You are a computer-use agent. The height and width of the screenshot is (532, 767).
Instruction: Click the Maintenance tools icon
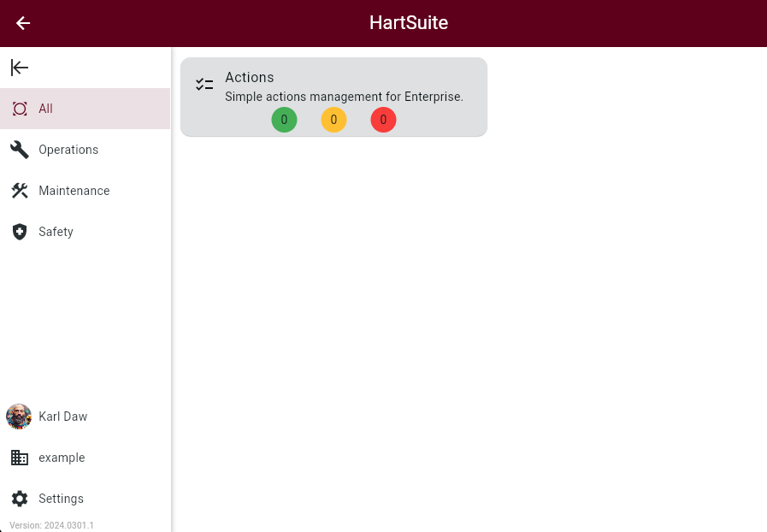19,191
